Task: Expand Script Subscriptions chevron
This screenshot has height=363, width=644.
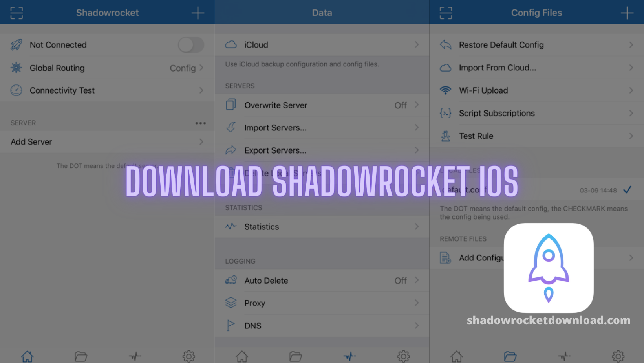Action: pos(631,113)
